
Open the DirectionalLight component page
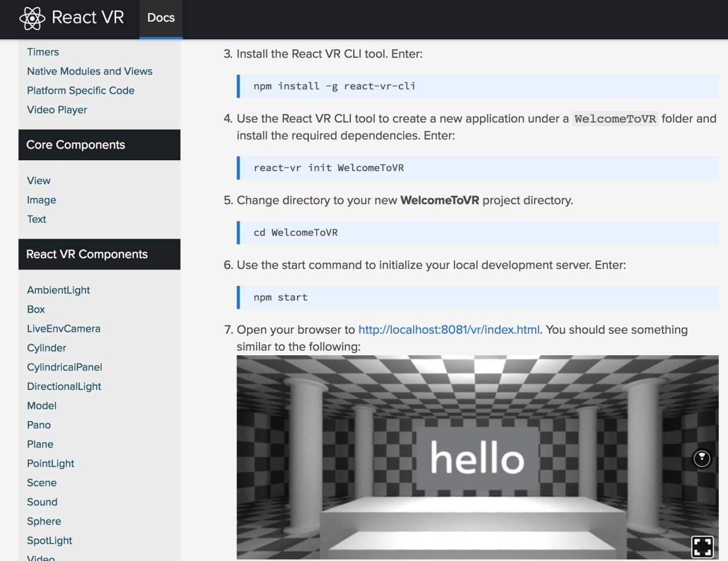(64, 387)
